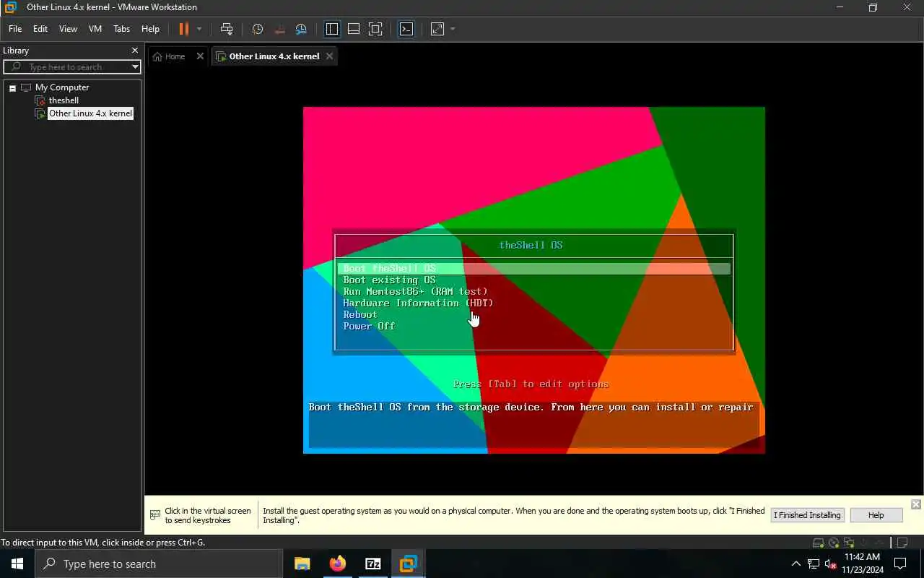Screen dimensions: 924x578
Task: Select theshell VM in the library
Action: tap(64, 100)
